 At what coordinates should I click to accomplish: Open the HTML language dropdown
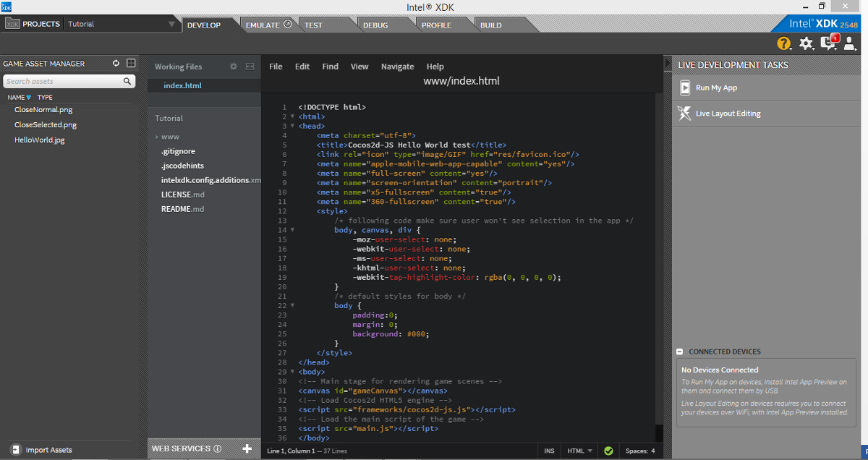580,451
